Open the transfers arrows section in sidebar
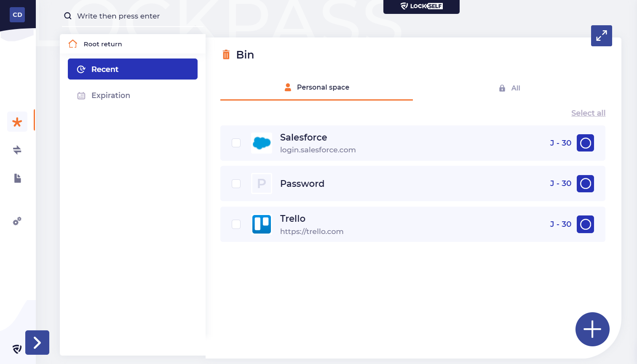Image resolution: width=637 pixels, height=364 pixels. [17, 150]
